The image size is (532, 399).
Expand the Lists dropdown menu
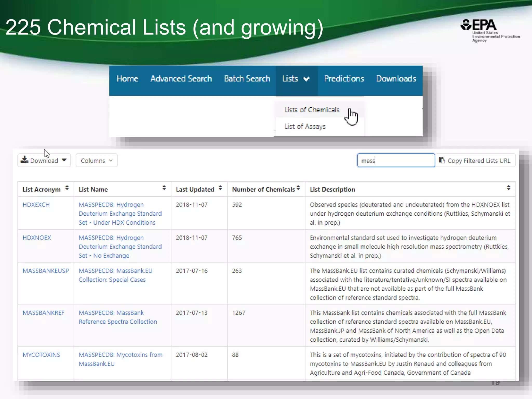click(296, 80)
